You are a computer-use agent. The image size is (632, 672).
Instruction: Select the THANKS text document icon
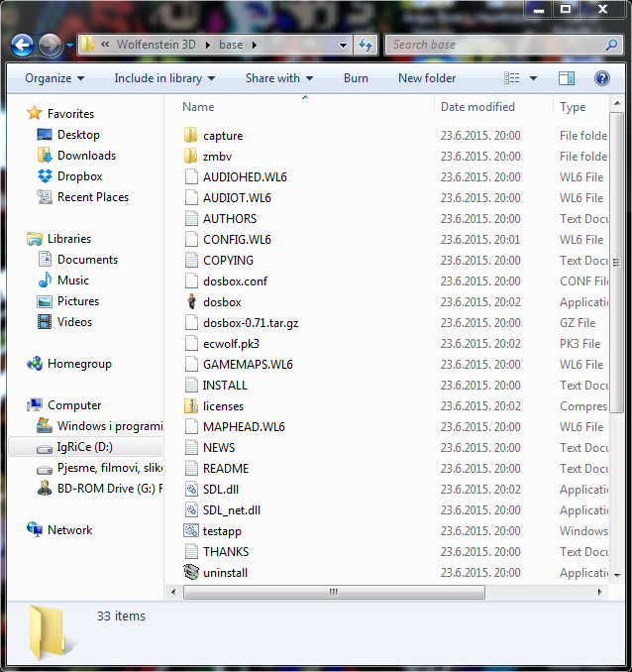pyautogui.click(x=190, y=551)
